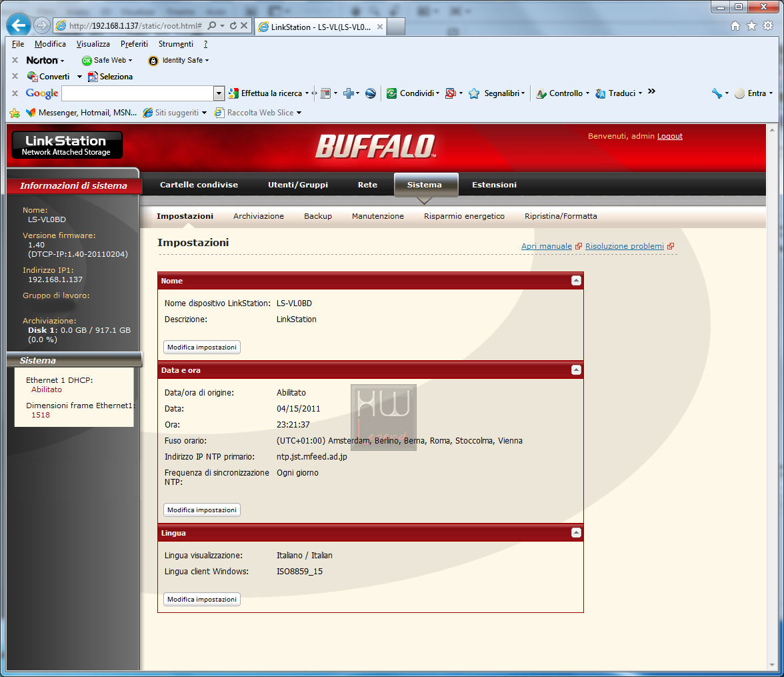784x677 pixels.
Task: Open browser tools gear icon
Action: [x=768, y=26]
